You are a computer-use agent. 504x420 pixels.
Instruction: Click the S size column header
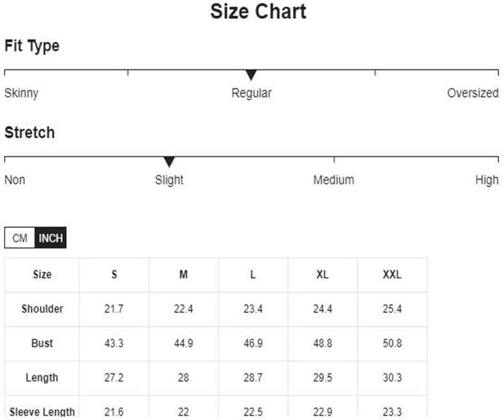(114, 275)
